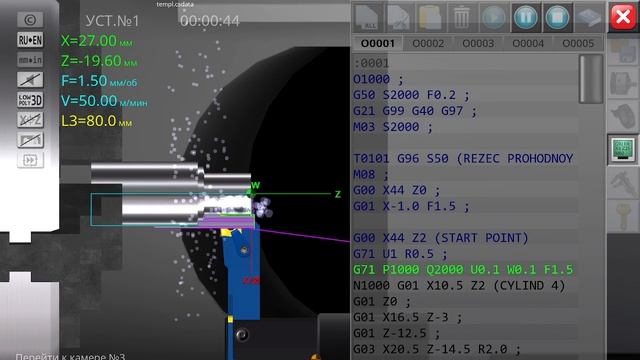Select code line G01 X-1.0 F1.5

pos(411,206)
